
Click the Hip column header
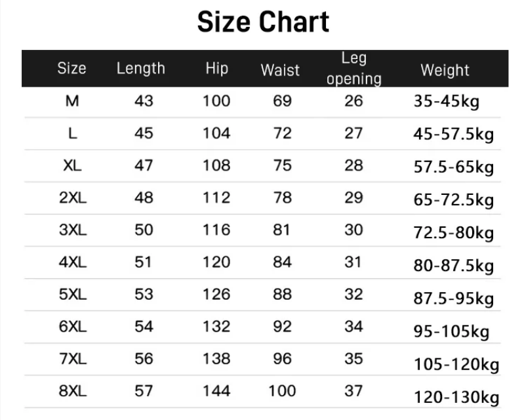(216, 68)
